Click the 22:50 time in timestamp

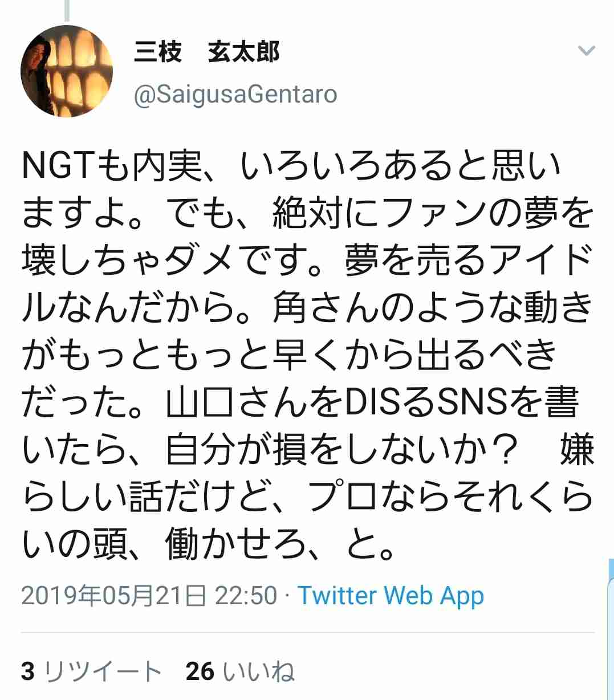(246, 596)
